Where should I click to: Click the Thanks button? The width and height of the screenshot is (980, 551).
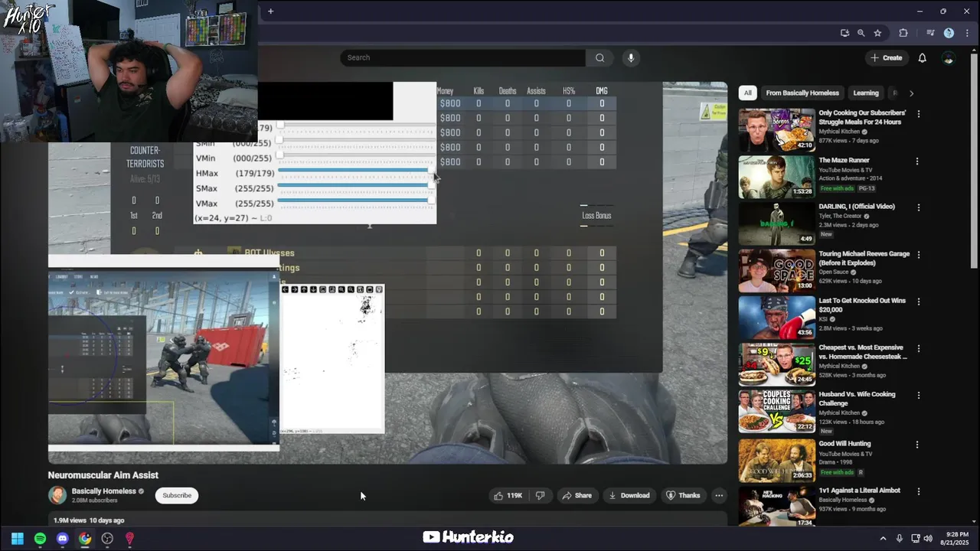[x=684, y=495]
